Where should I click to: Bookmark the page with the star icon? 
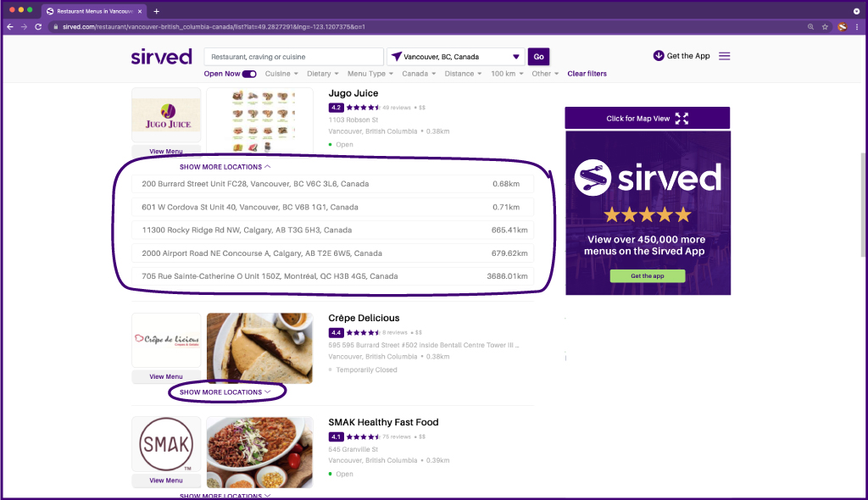825,26
